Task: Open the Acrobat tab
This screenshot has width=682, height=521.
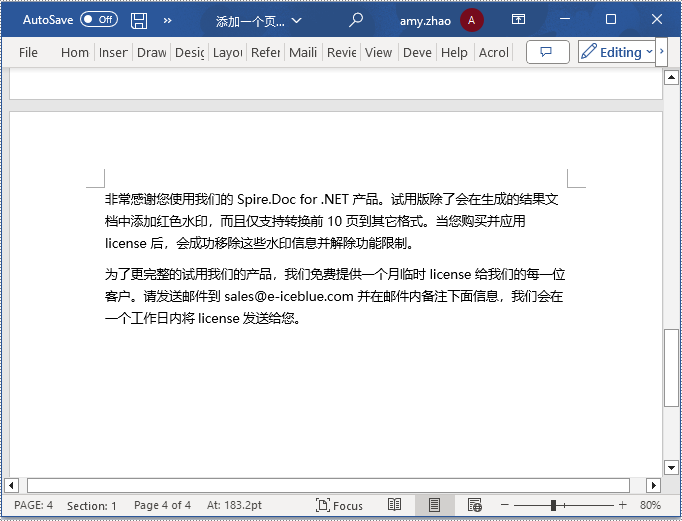Action: coord(494,53)
